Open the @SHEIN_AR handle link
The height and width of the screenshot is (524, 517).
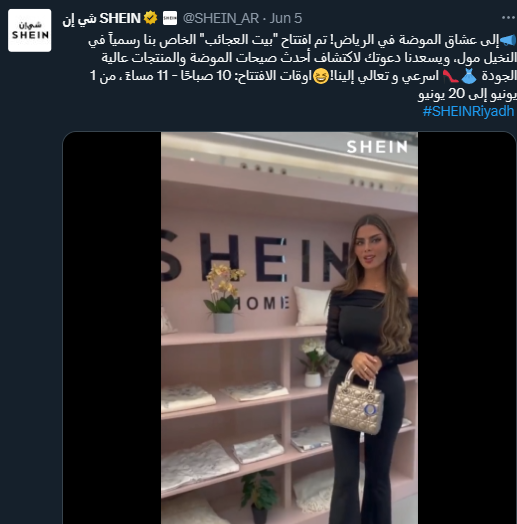pos(221,18)
